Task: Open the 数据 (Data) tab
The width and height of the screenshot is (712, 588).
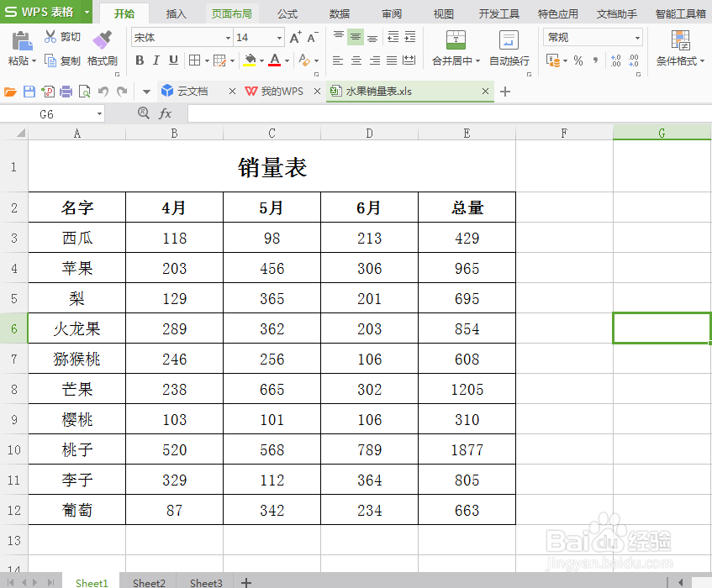Action: pos(340,14)
